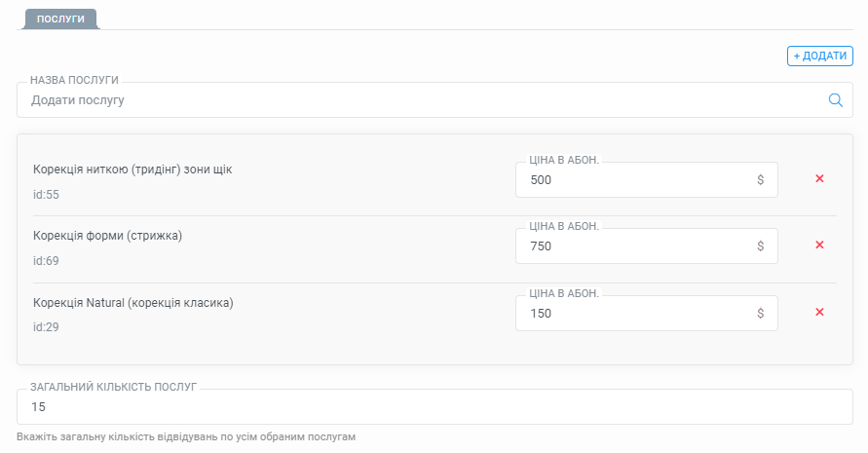Select the Корекція ниткою (тридінг) зони щік row title
The image size is (868, 453).
pyautogui.click(x=132, y=170)
